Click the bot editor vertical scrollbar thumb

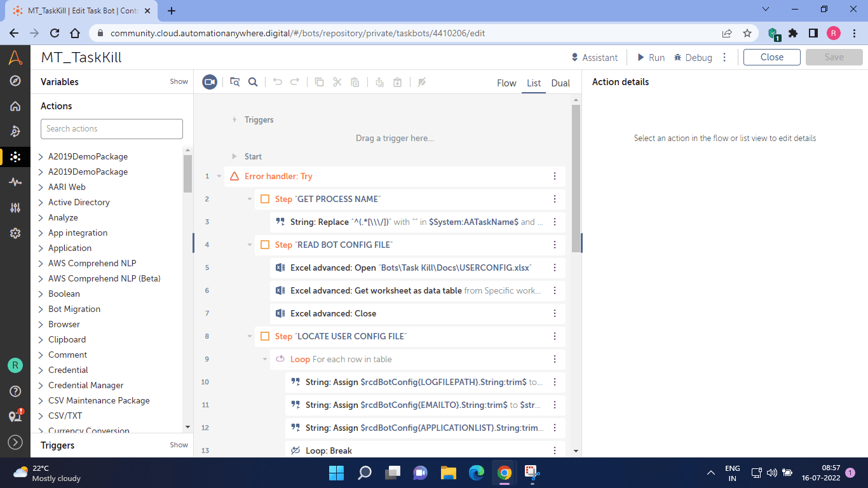point(576,178)
